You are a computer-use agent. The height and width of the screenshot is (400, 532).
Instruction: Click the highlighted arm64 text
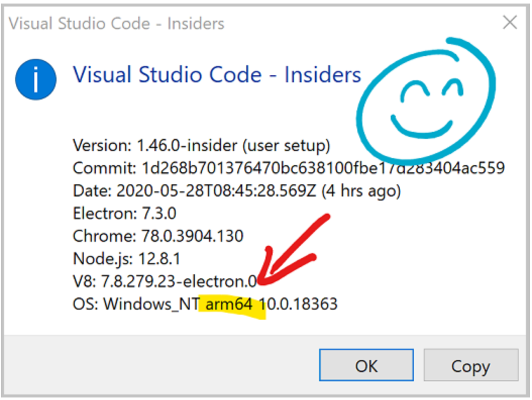click(229, 304)
